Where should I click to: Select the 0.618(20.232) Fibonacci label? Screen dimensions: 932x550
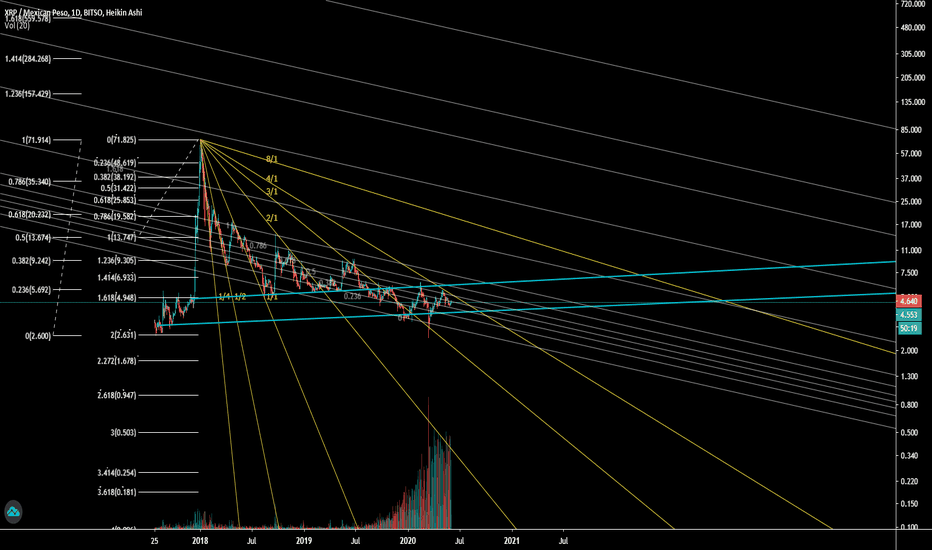click(30, 215)
